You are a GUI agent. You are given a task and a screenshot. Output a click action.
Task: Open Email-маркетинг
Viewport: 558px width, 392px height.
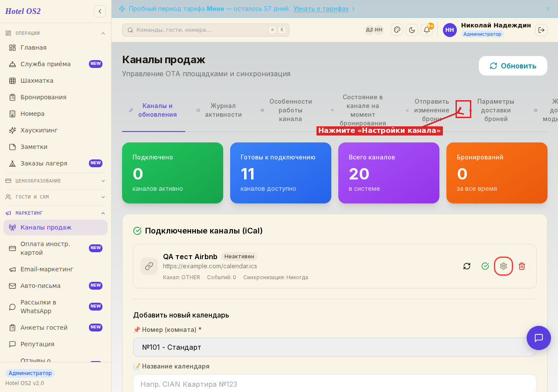click(55, 269)
